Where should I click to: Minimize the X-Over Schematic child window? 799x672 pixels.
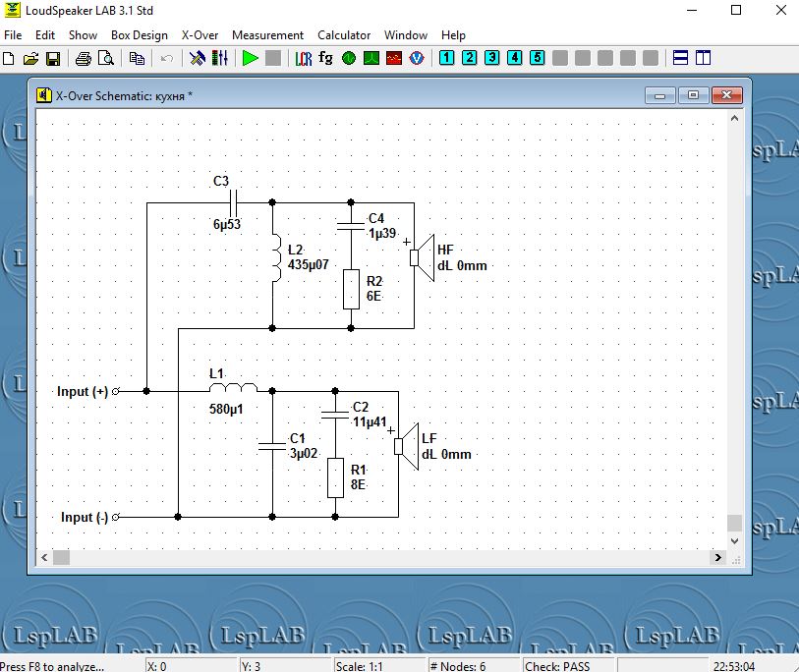click(x=659, y=95)
